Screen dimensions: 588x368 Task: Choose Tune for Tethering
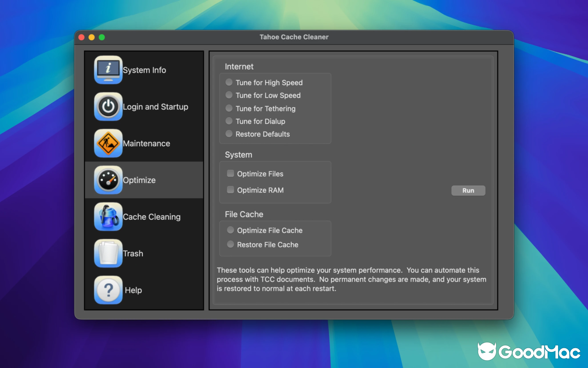229,108
